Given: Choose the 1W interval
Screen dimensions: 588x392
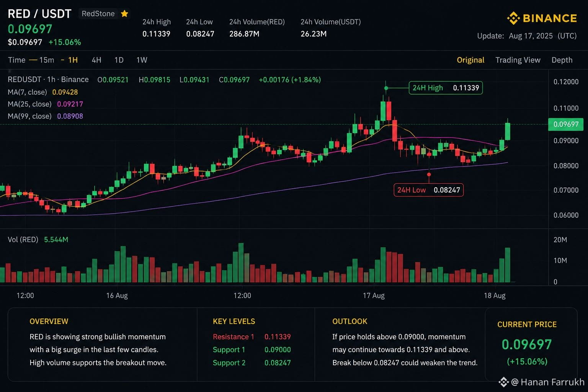Looking at the screenshot, I should (x=142, y=60).
